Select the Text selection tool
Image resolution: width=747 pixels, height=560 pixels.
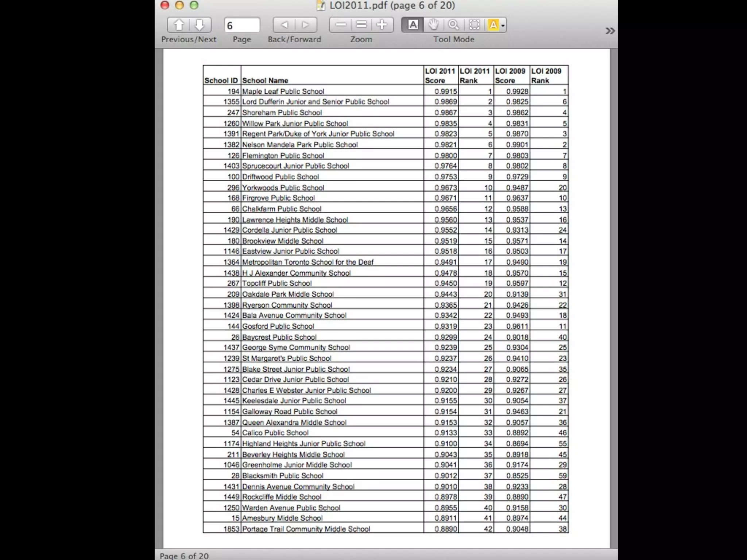(413, 25)
